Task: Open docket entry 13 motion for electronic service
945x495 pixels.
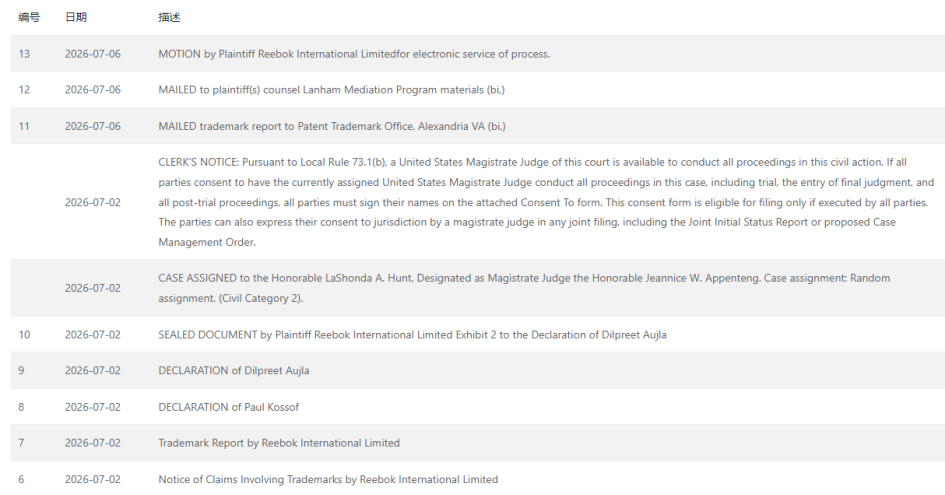Action: (354, 54)
